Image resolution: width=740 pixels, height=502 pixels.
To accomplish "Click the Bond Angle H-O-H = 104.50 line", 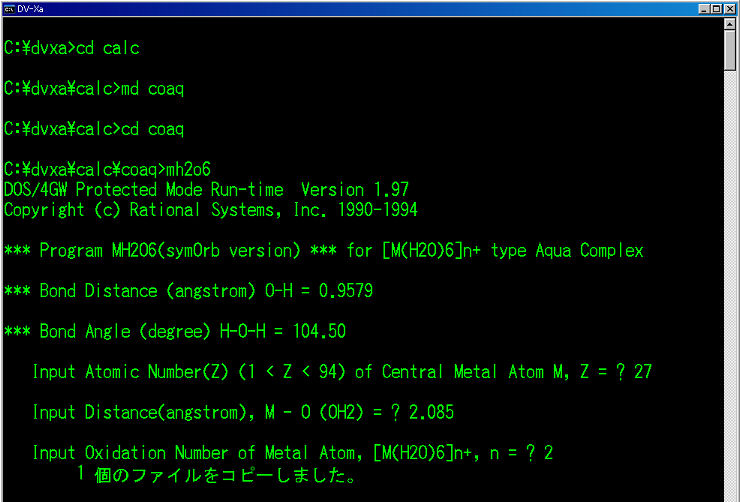I will pos(175,332).
